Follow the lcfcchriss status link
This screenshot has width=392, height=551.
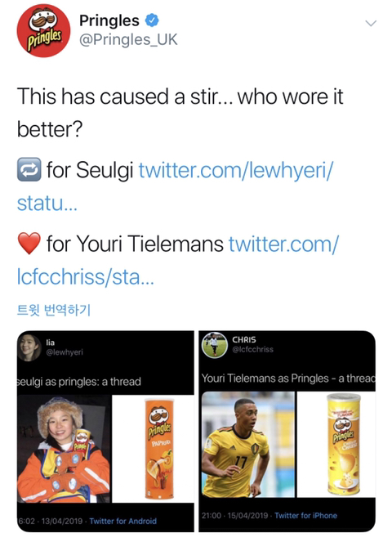click(x=177, y=261)
